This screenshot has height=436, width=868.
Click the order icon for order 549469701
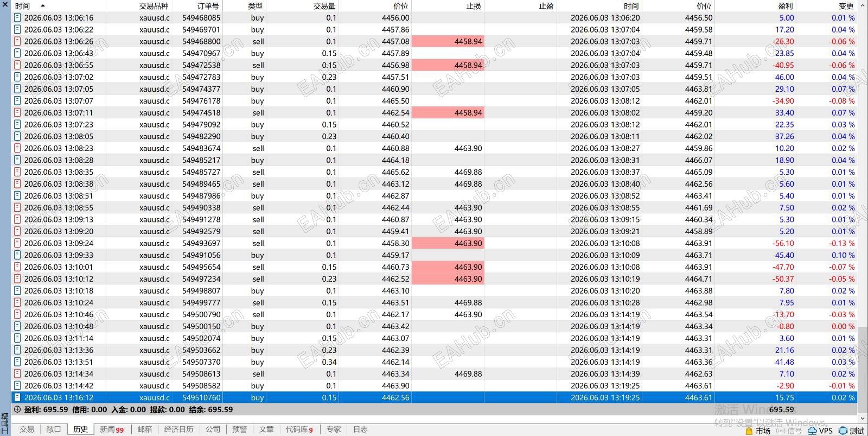click(x=17, y=29)
